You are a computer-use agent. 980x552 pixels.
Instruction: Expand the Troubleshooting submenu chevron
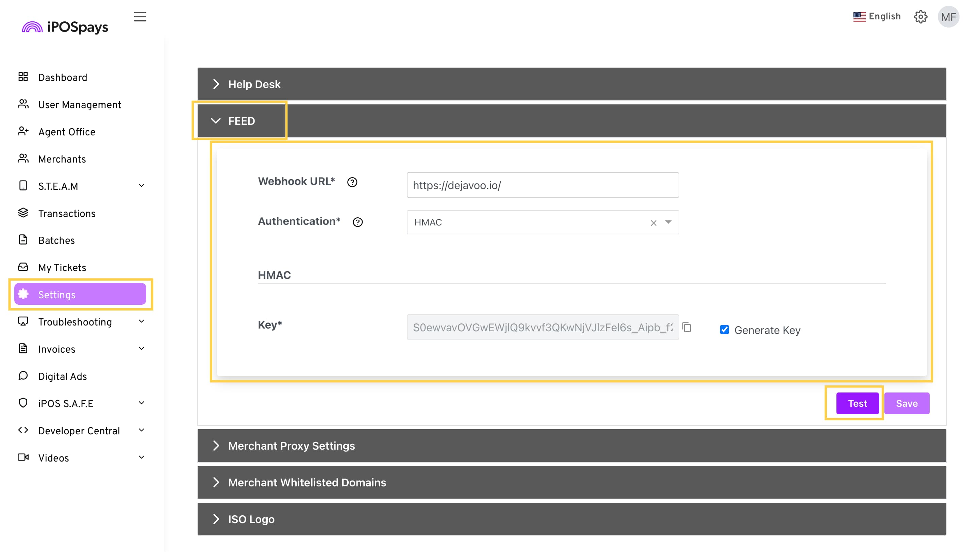click(x=142, y=321)
